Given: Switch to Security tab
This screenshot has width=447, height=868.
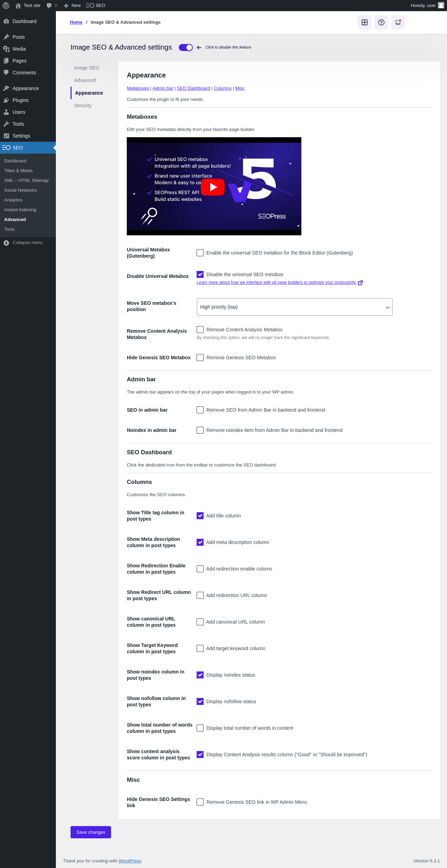Looking at the screenshot, I should pyautogui.click(x=83, y=105).
